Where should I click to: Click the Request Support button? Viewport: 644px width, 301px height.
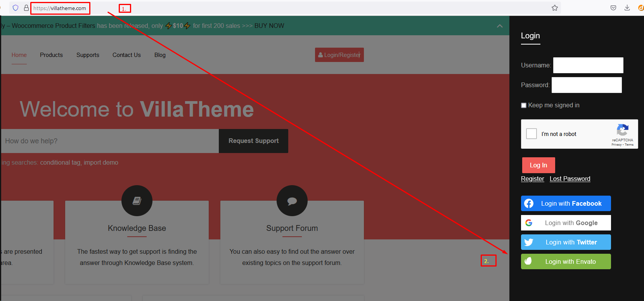[x=253, y=141]
